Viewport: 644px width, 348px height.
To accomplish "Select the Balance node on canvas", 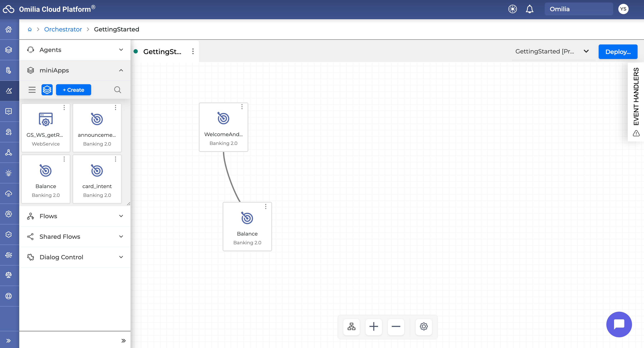I will click(247, 227).
